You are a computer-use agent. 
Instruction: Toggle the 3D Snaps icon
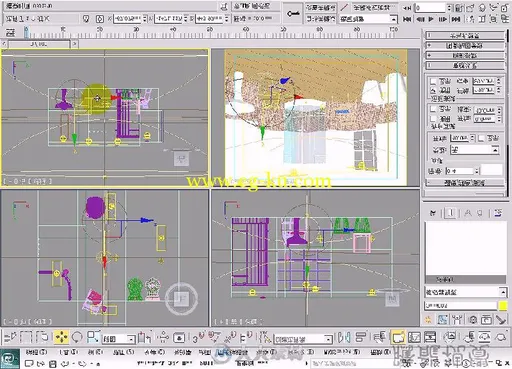click(x=198, y=337)
